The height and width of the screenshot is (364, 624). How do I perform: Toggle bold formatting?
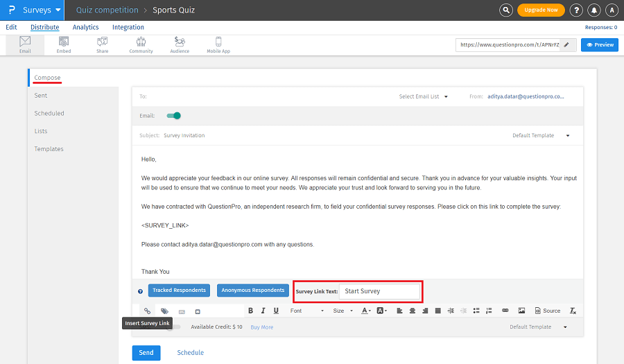click(250, 311)
